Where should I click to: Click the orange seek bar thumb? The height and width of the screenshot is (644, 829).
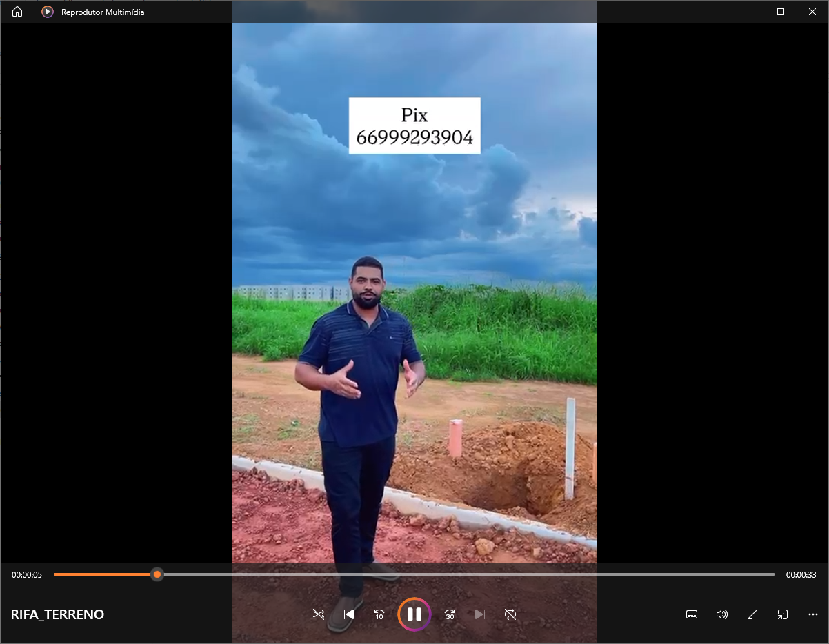pyautogui.click(x=157, y=574)
